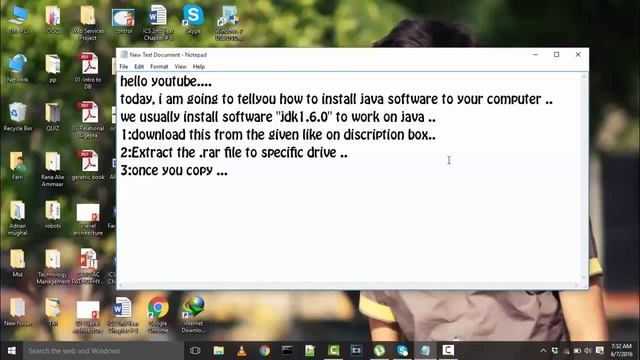Select the control presentation file icon
The height and width of the screenshot is (360, 640).
tap(123, 21)
